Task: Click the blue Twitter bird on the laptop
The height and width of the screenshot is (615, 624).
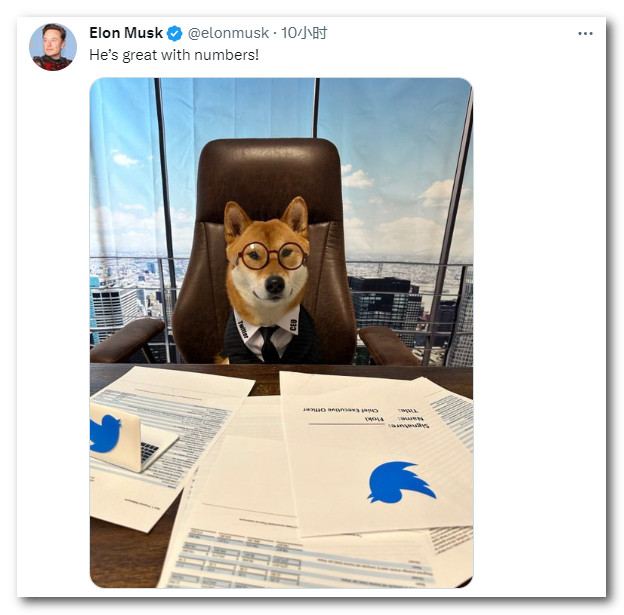Action: coord(104,434)
